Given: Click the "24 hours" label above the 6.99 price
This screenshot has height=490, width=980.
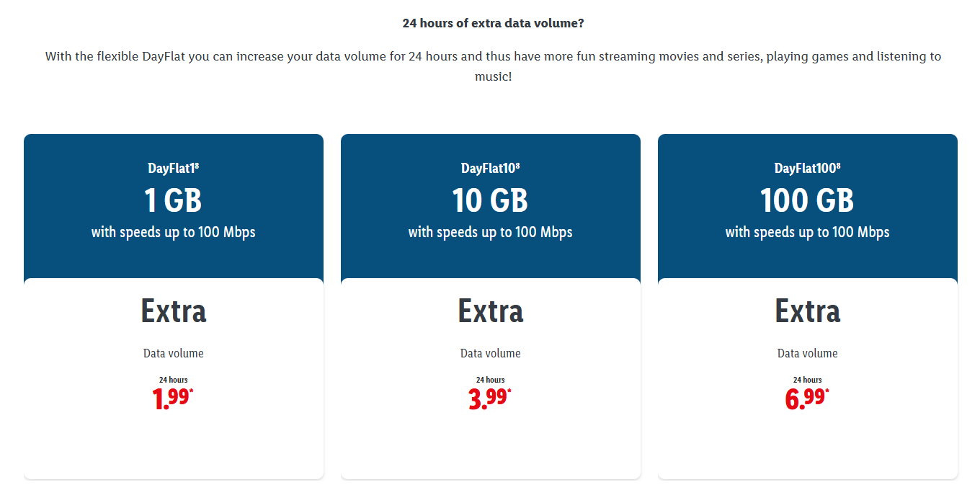Looking at the screenshot, I should pos(807,380).
